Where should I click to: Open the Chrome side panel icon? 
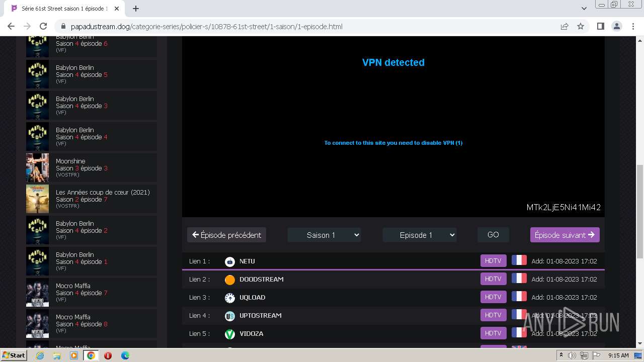point(600,26)
